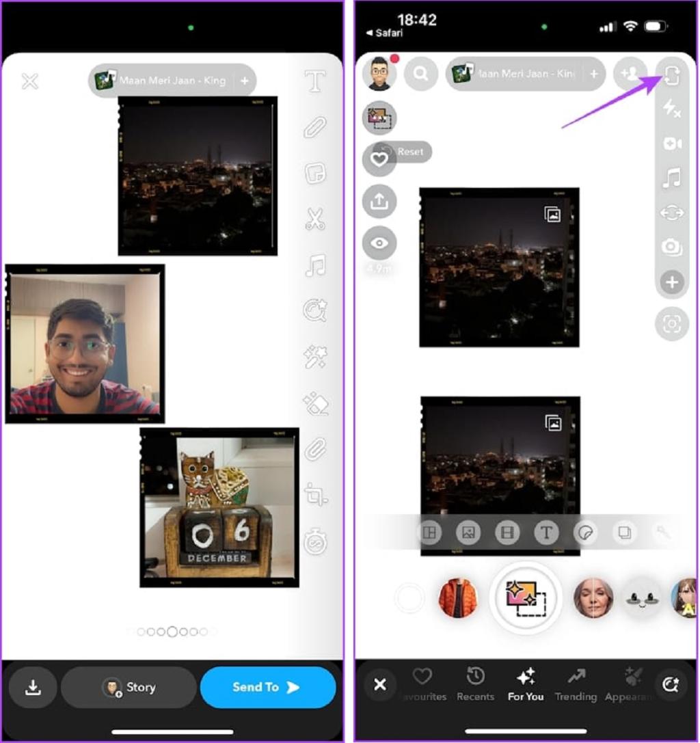Expand more camera tools with the plus
The image size is (700, 743).
coord(671,282)
